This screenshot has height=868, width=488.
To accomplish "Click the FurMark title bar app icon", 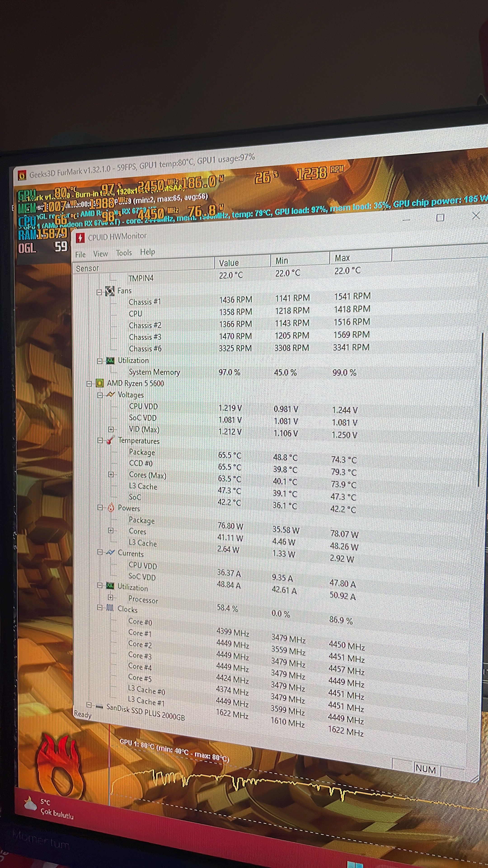I will 22,175.
